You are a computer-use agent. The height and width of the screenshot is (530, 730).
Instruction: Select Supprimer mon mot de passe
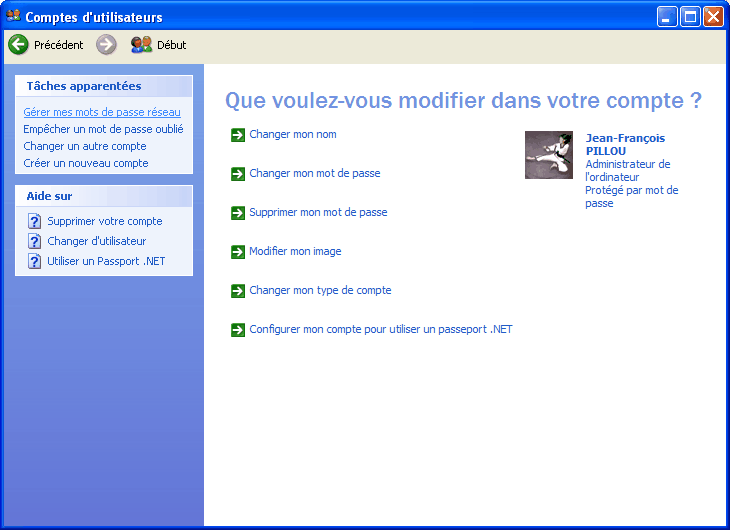click(x=318, y=212)
